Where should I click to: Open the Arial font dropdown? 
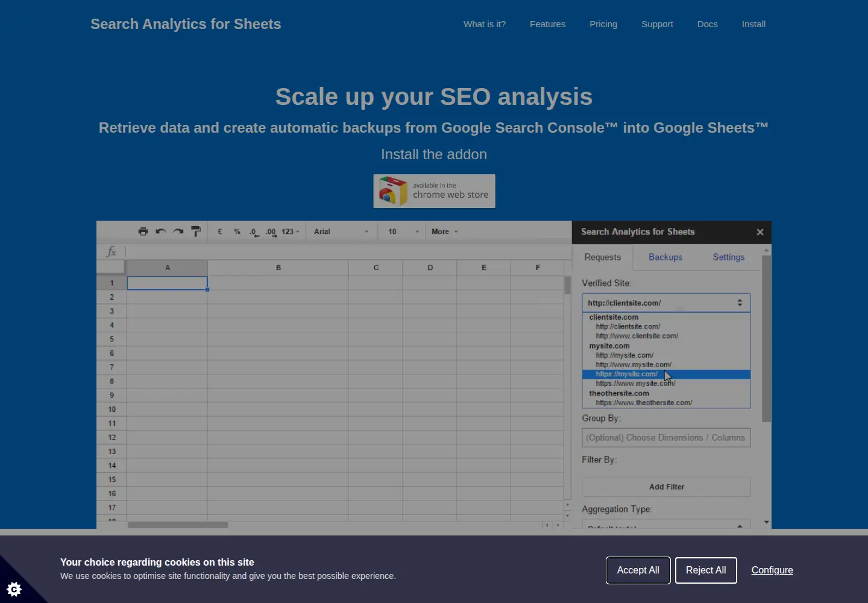[x=341, y=232]
